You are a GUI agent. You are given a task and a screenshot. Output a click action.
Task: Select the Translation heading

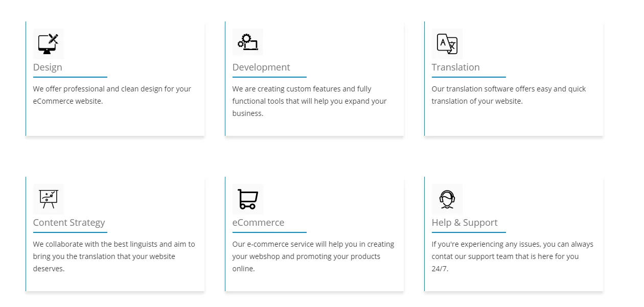coord(456,67)
